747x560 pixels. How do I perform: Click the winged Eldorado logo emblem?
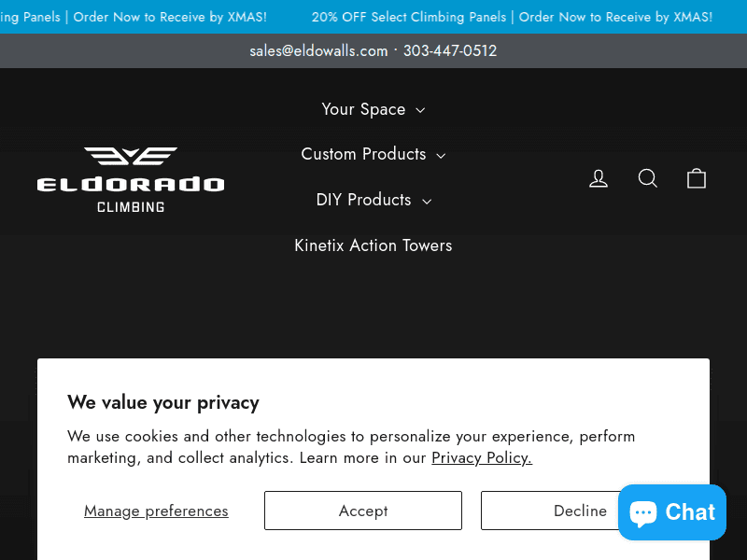pos(131,157)
